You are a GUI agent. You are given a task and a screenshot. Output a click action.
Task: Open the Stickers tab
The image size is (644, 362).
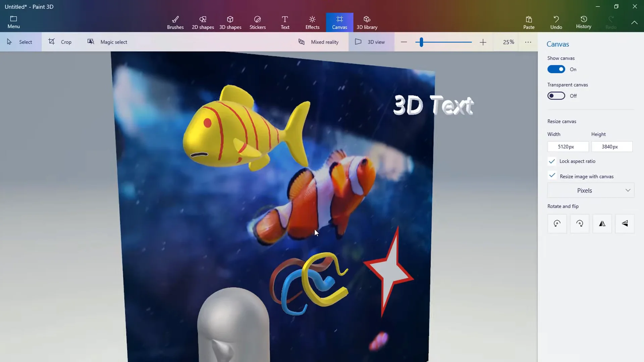pos(257,22)
